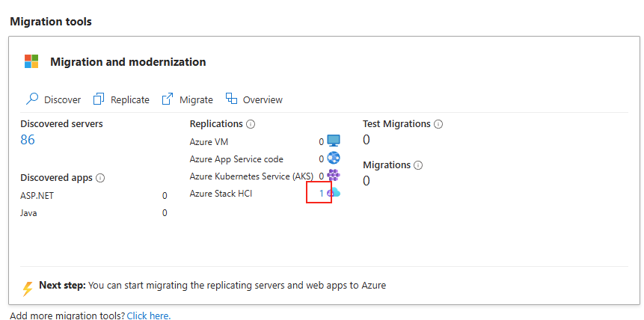644x320 pixels.
Task: Click the Azure App Service code count 0
Action: point(322,159)
